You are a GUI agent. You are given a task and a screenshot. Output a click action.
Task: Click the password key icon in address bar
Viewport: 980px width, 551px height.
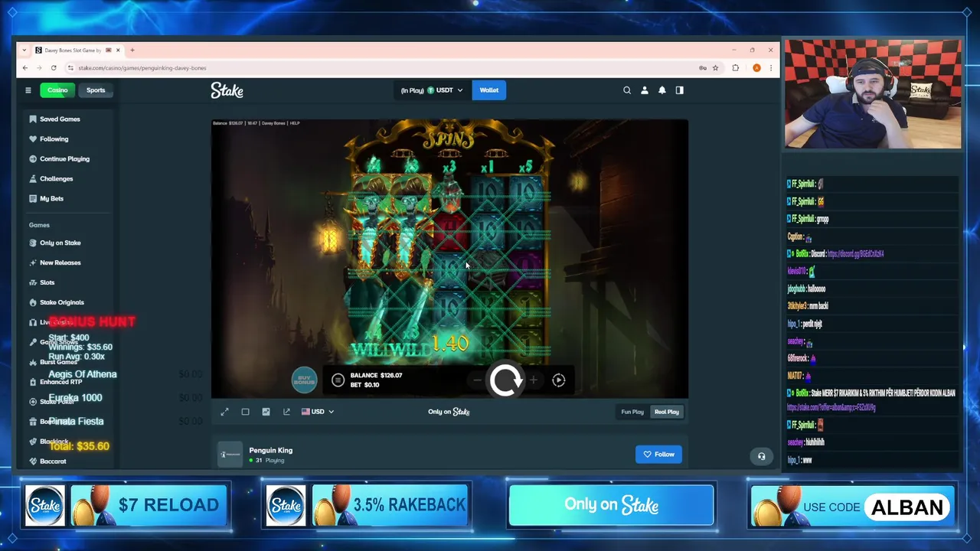click(703, 68)
